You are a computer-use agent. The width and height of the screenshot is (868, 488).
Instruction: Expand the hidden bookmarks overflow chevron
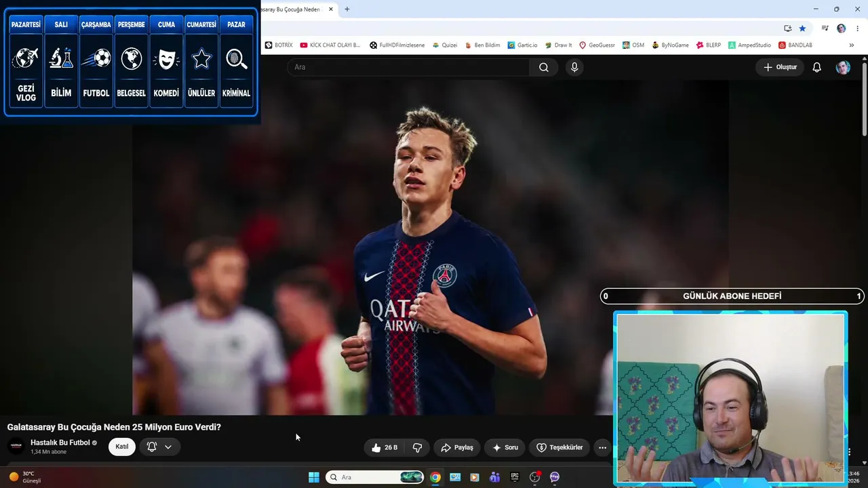[851, 45]
